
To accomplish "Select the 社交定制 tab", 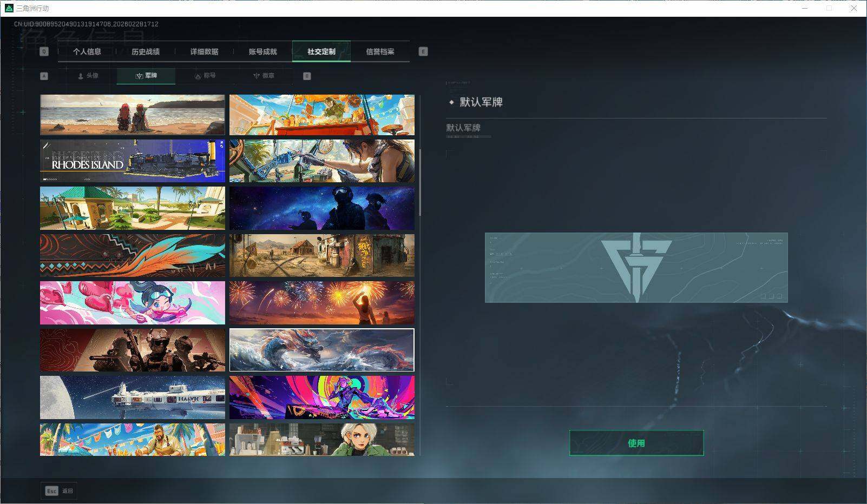I will click(x=321, y=52).
